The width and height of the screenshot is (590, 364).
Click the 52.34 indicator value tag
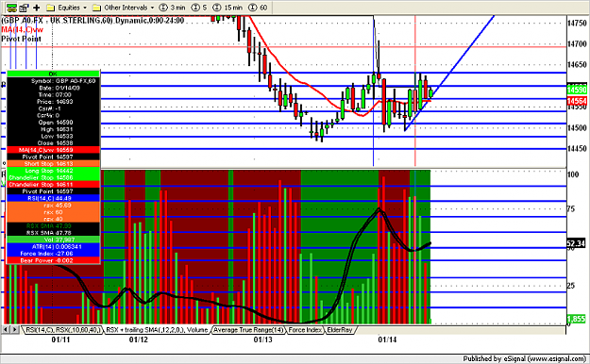pyautogui.click(x=576, y=243)
